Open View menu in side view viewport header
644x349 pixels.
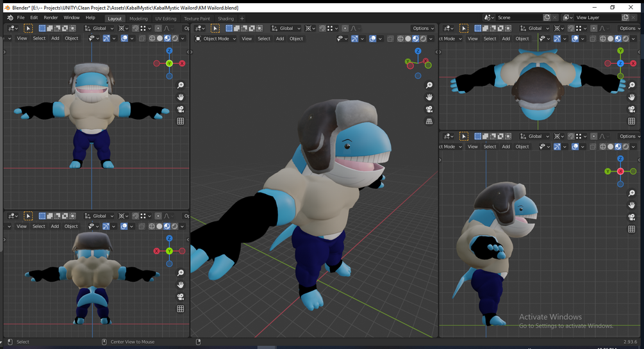click(473, 147)
